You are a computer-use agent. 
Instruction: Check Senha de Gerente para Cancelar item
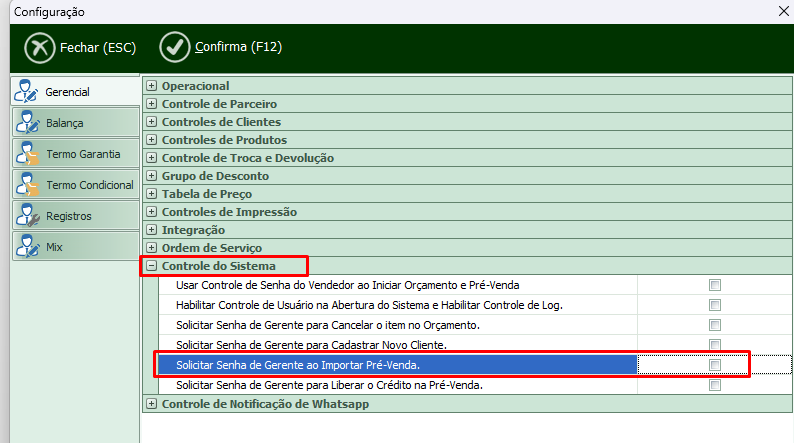714,325
